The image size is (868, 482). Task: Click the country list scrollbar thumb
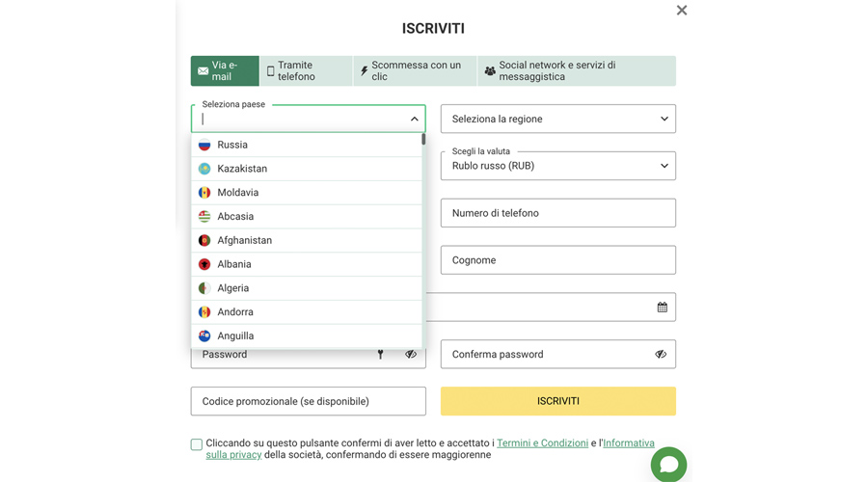point(423,139)
